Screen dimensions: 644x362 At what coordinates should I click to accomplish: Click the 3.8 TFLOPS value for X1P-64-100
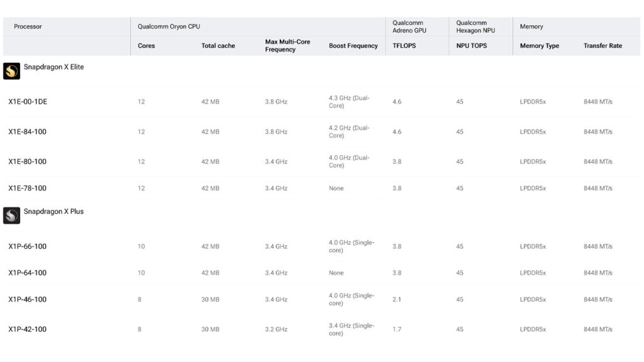(x=397, y=273)
